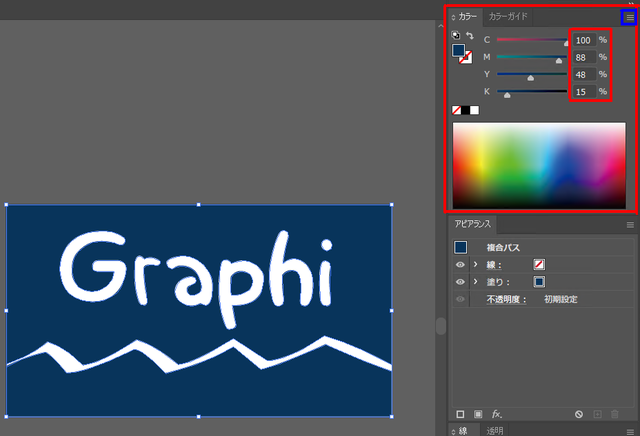Click 初期設定 opacity value text

point(560,299)
